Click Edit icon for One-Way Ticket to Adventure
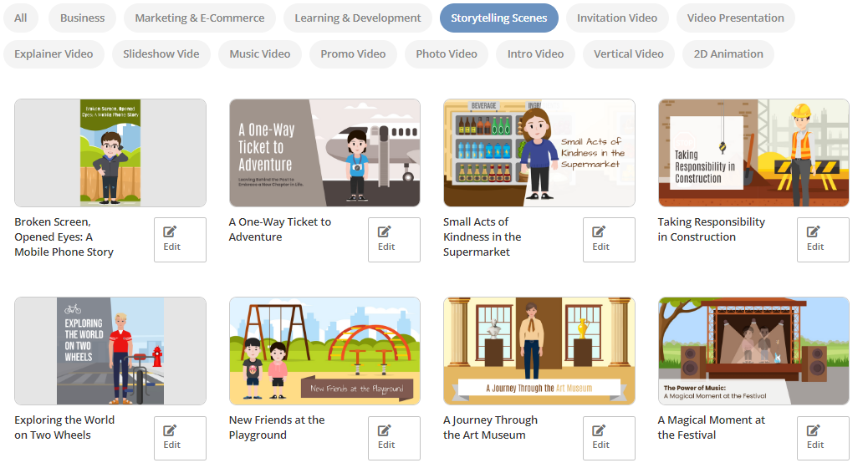 coord(394,240)
